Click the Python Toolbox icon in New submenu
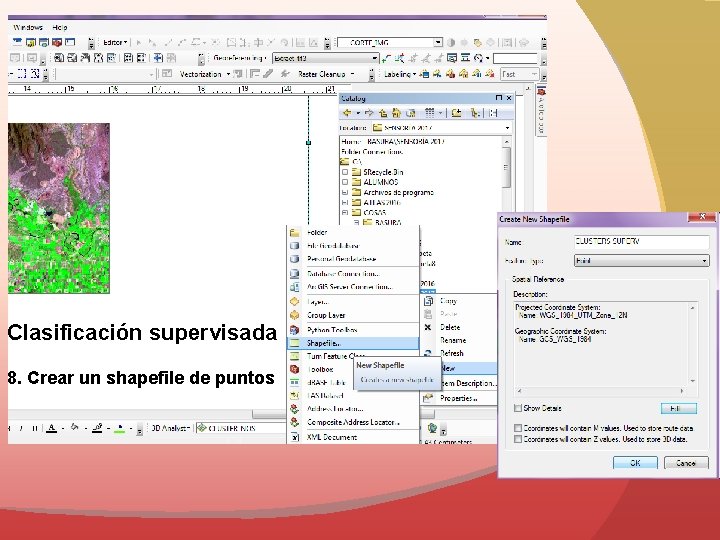The image size is (720, 540). pyautogui.click(x=295, y=330)
